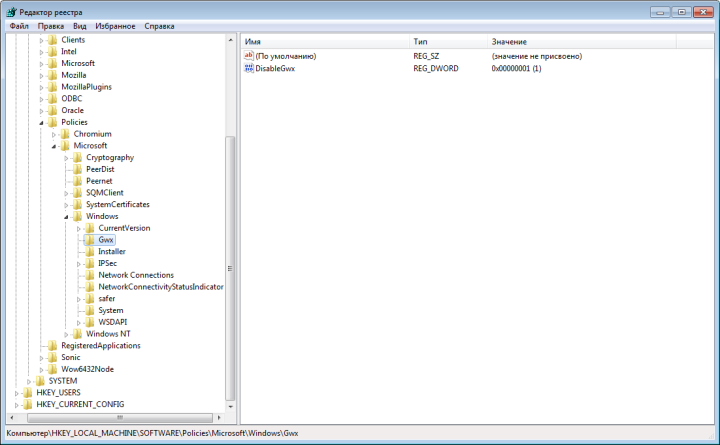Expand the SYSTEM tree node

29,381
